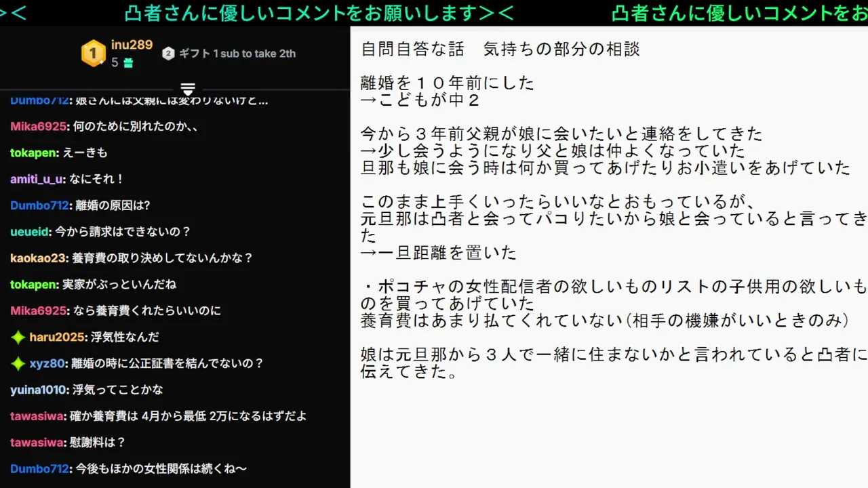
Task: Open username tokapen on 'えーきも' message
Action: tap(34, 153)
